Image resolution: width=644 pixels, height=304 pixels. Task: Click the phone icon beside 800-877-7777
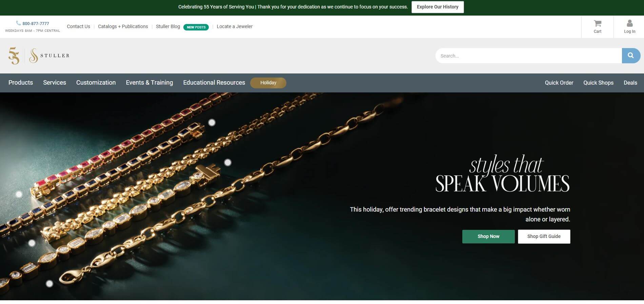pyautogui.click(x=18, y=23)
